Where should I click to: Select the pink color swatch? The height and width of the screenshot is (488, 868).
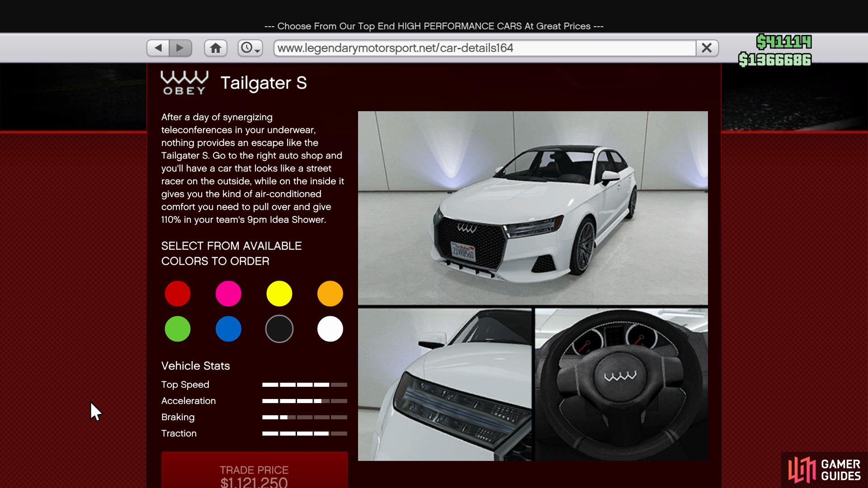tap(228, 294)
